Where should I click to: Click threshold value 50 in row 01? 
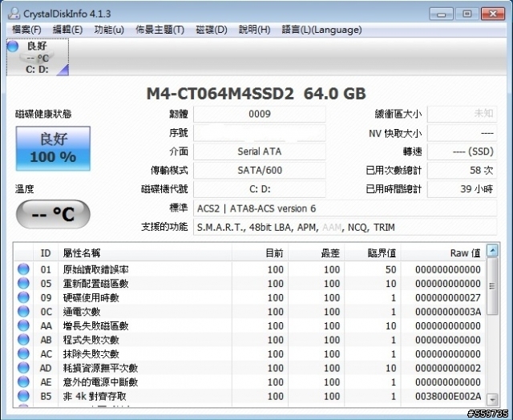click(x=390, y=269)
